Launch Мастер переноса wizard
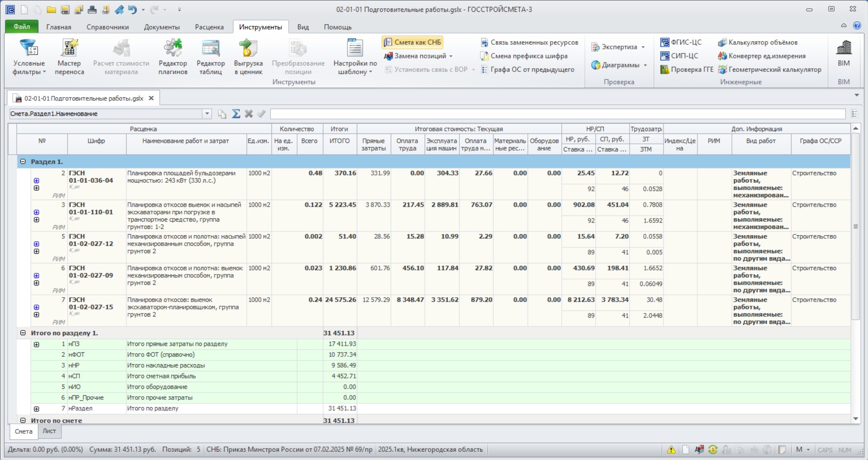868x460 pixels. [x=69, y=57]
